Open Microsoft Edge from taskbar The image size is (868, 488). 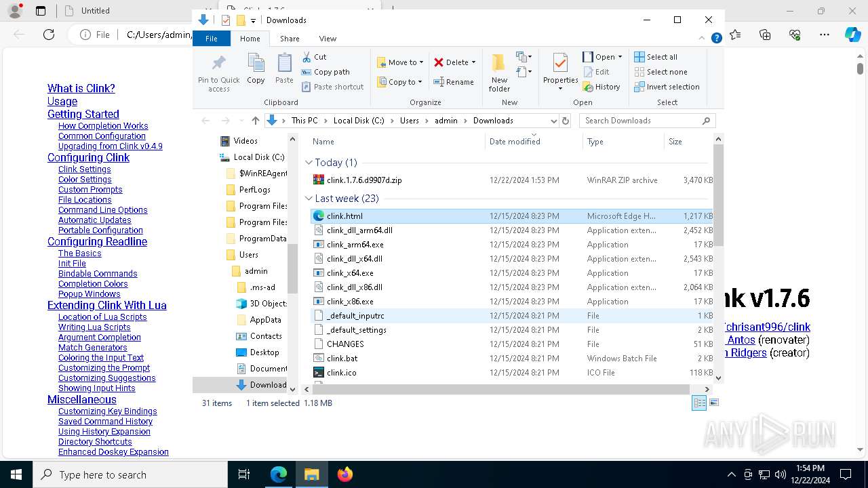pyautogui.click(x=279, y=474)
